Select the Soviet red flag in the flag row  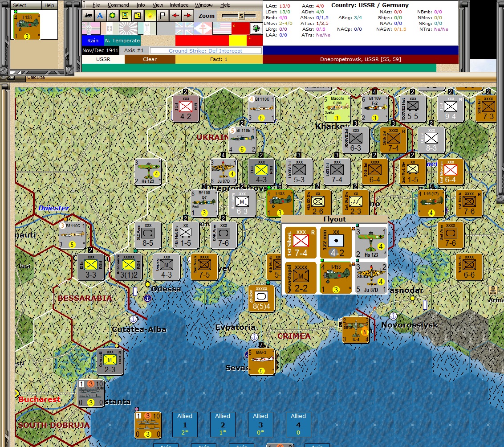[x=240, y=29]
